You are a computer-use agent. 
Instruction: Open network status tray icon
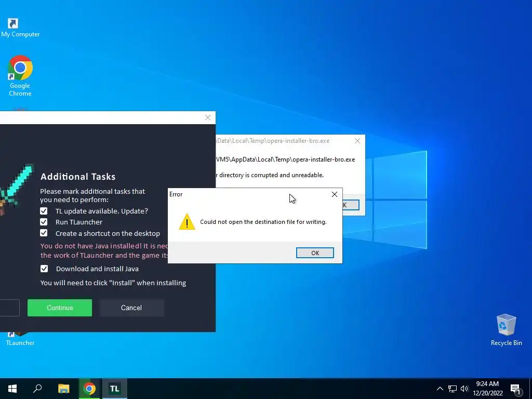(453, 389)
